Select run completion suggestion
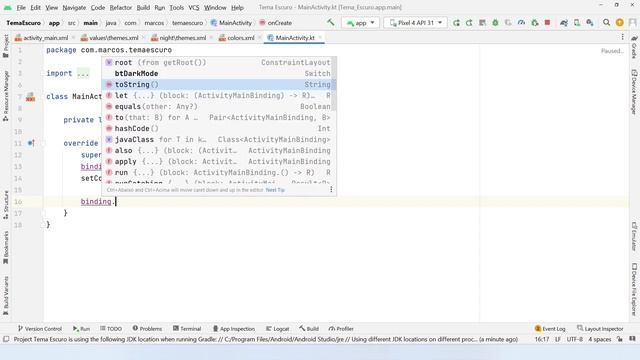The width and height of the screenshot is (640, 360). [x=218, y=173]
